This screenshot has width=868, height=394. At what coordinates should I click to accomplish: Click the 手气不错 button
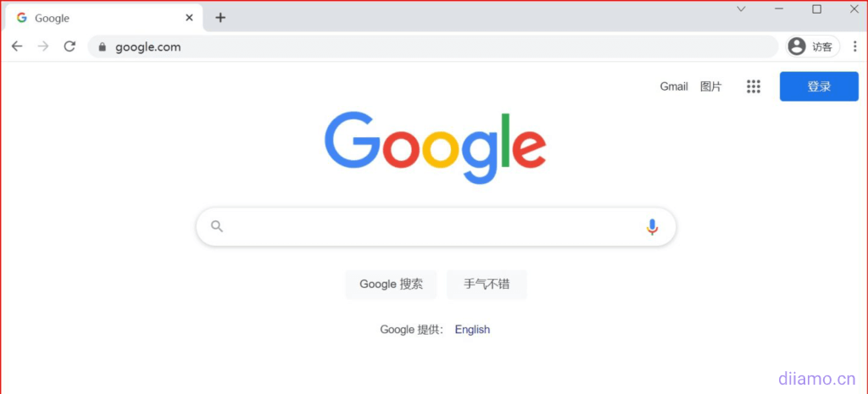[487, 285]
